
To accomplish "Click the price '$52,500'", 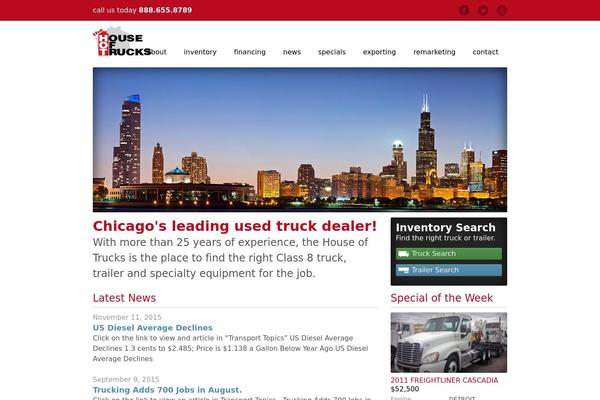I will 405,389.
